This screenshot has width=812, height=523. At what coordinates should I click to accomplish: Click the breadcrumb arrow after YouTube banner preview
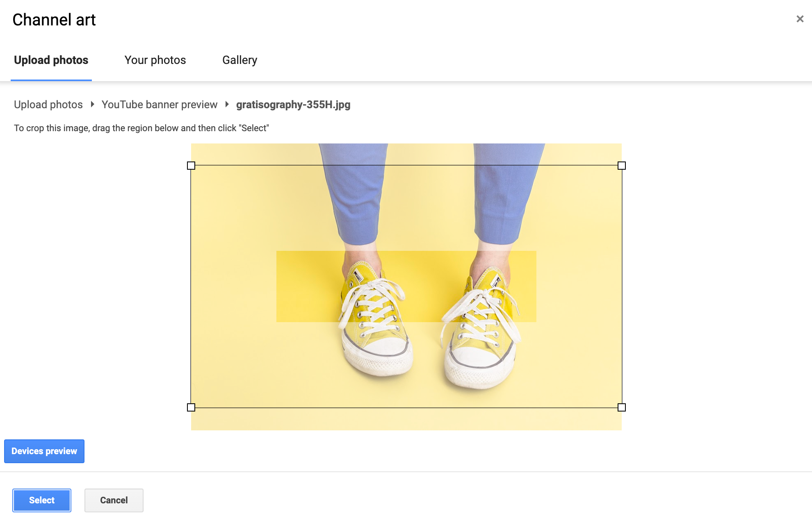click(x=227, y=105)
